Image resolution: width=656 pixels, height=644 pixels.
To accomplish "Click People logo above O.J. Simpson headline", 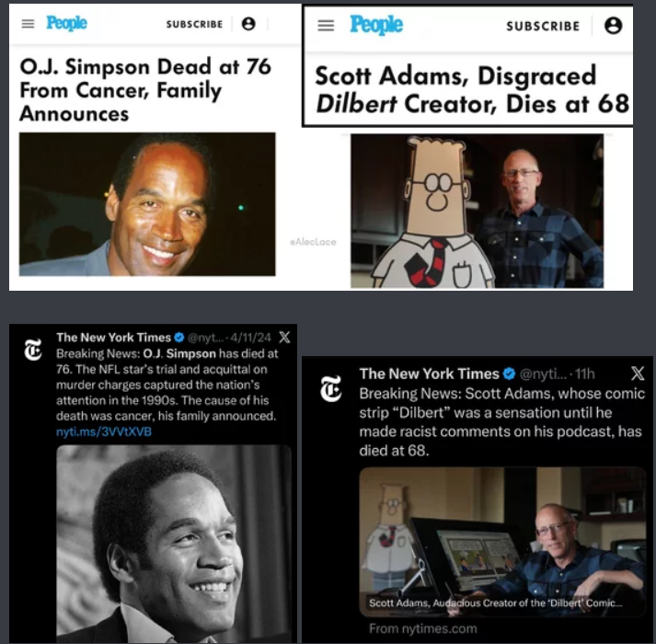I will 66,23.
